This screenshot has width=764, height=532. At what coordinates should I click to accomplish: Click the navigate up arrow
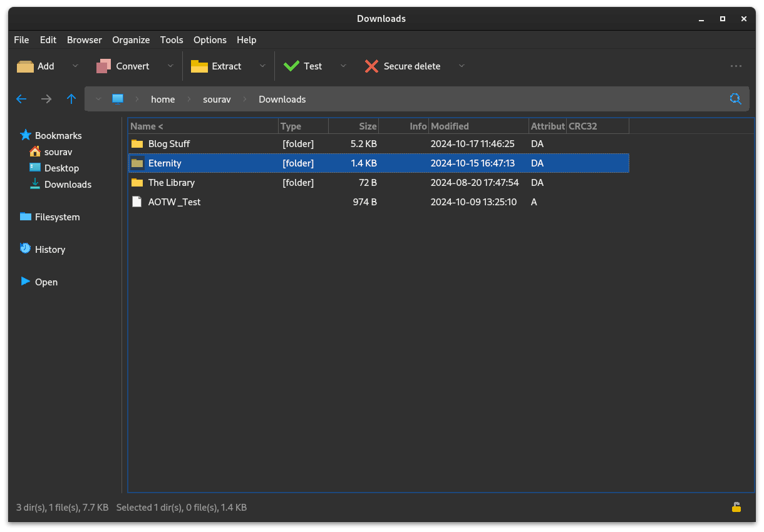[x=71, y=99]
